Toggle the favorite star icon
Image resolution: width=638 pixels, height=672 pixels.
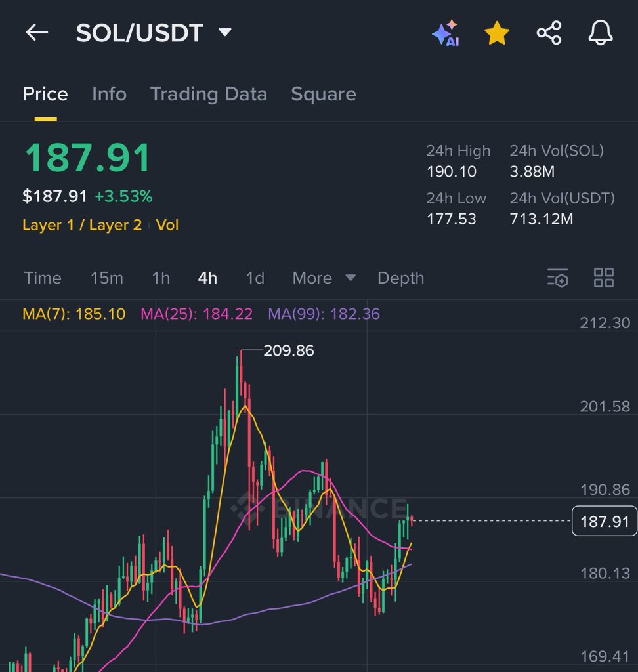(x=496, y=33)
